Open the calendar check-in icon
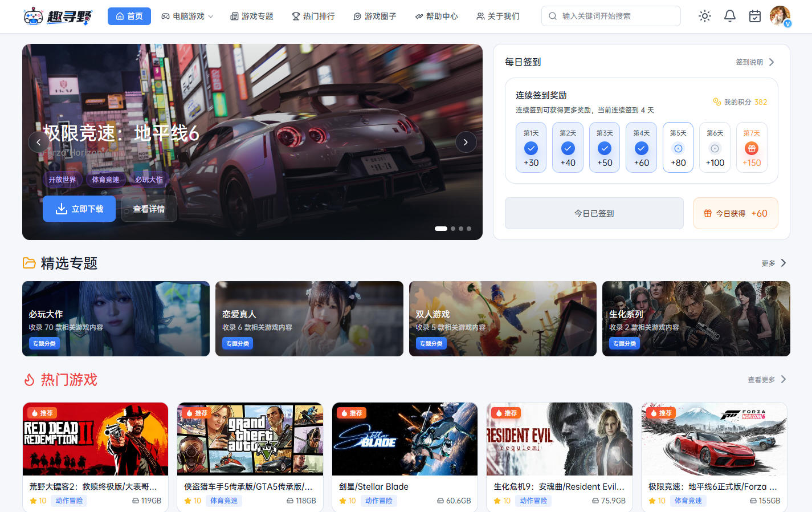812x512 pixels. click(x=755, y=16)
